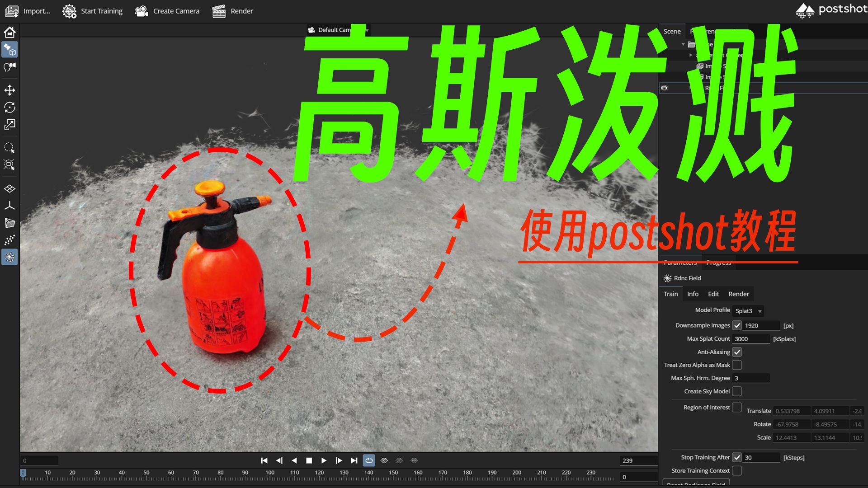The height and width of the screenshot is (488, 868).
Task: Play timeline in reverse
Action: point(294,460)
